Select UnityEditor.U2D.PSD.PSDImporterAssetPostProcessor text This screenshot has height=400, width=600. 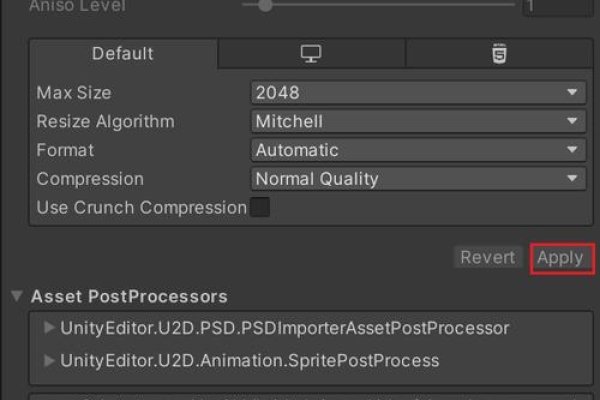pos(285,328)
